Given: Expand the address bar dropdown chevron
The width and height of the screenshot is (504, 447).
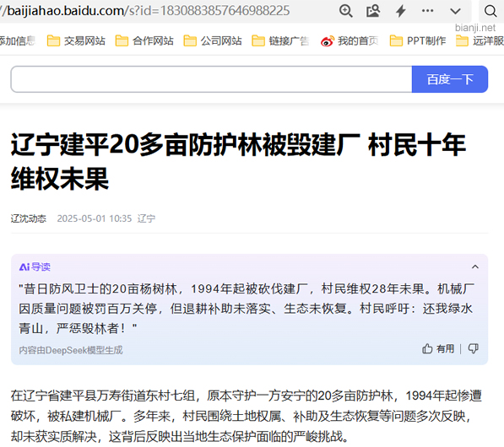Looking at the screenshot, I should tap(455, 11).
